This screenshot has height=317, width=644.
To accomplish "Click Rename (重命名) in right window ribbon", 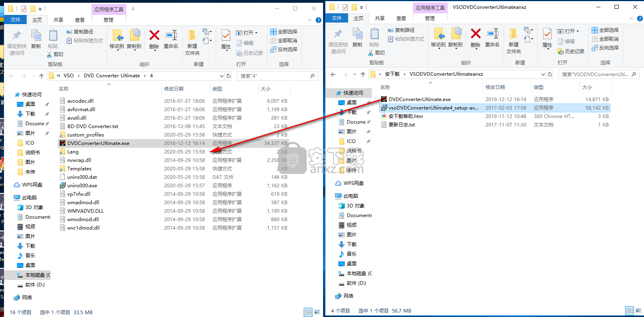I will [x=492, y=38].
